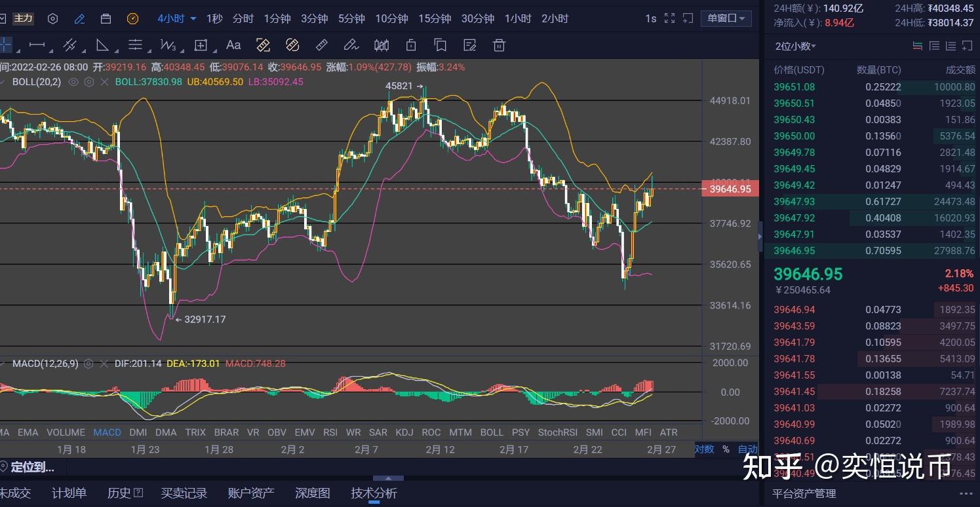Click the freehand brush edit icon
Screen dimensions: 980x507
[x=351, y=45]
